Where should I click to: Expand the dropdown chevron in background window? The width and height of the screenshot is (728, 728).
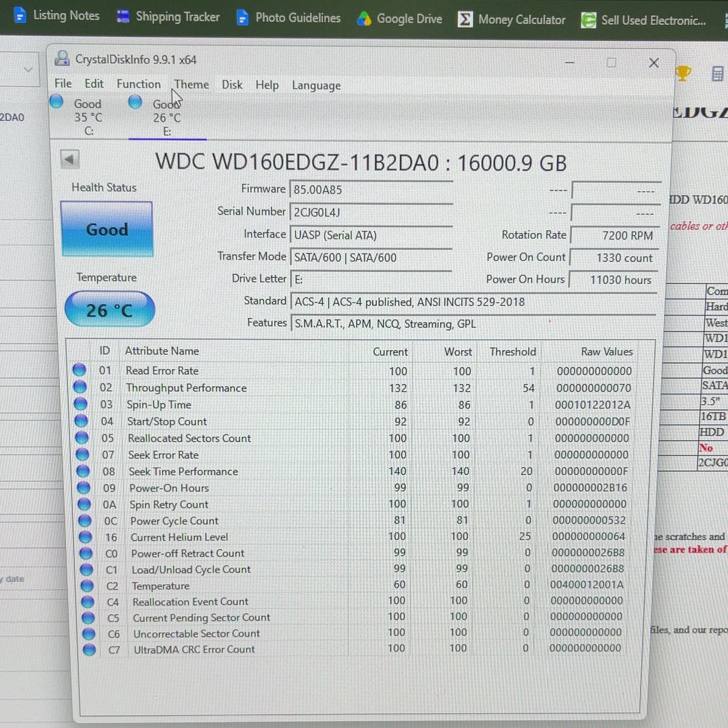click(28, 70)
